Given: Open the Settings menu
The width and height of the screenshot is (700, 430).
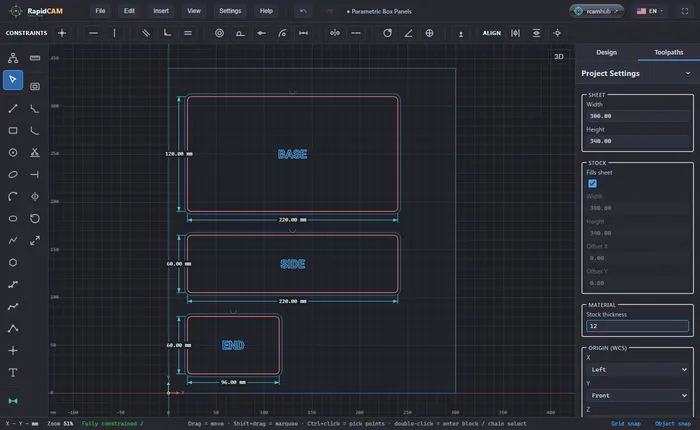Looking at the screenshot, I should tap(230, 11).
